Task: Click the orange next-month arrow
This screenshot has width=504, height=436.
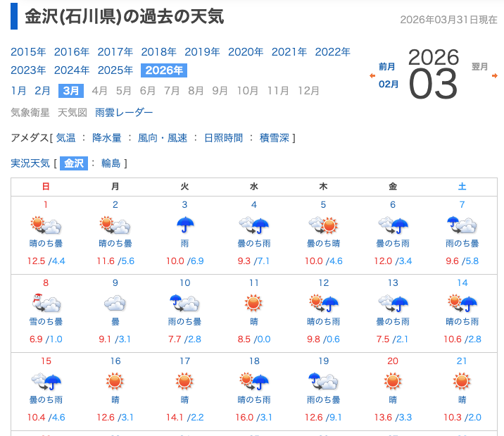Action: 495,75
